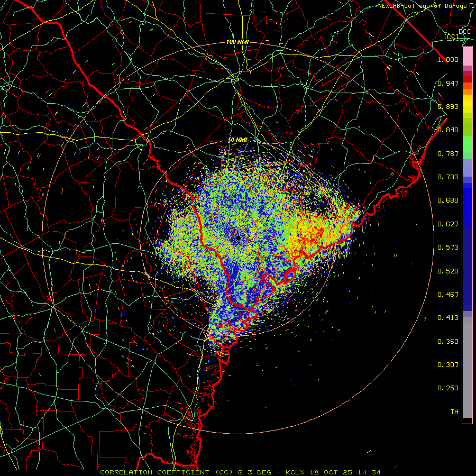476x476 pixels.
Task: Click the 0.413 value on the color scale
Action: pyautogui.click(x=448, y=318)
